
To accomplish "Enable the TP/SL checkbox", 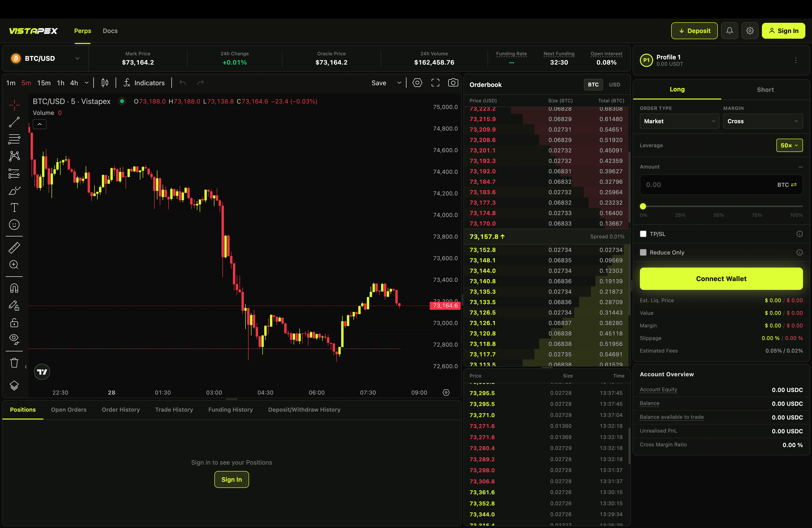I will click(643, 234).
